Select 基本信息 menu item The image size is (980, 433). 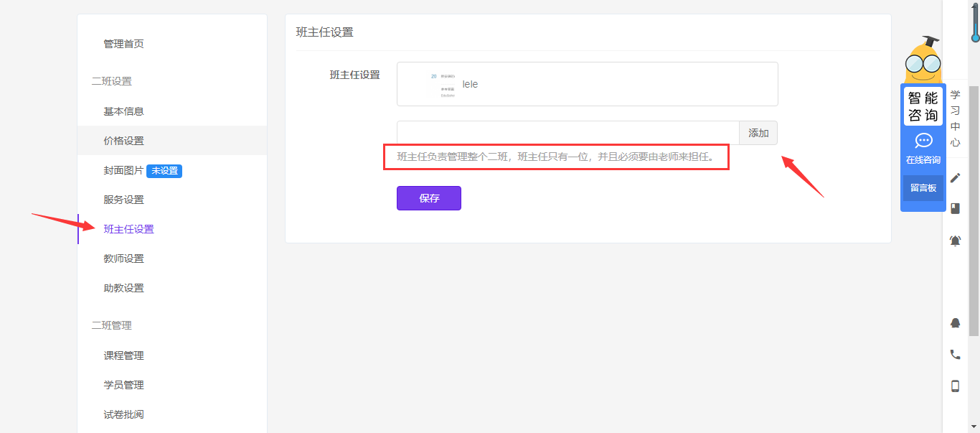[x=123, y=111]
